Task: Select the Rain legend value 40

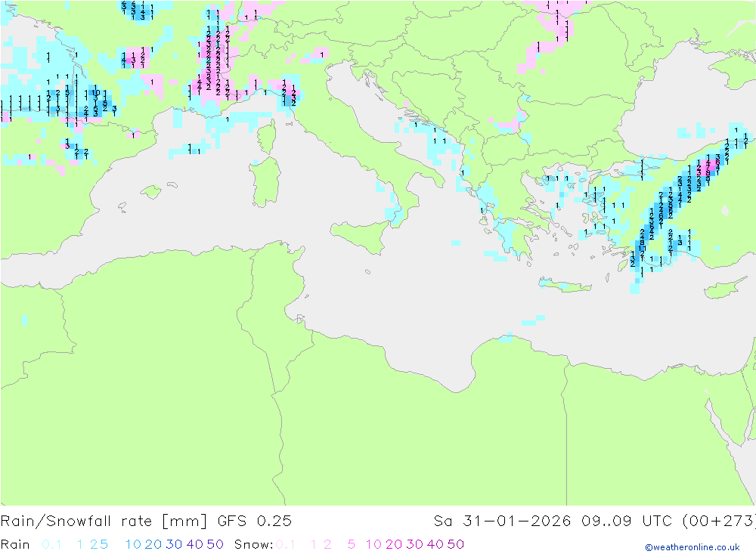Action: [195, 544]
